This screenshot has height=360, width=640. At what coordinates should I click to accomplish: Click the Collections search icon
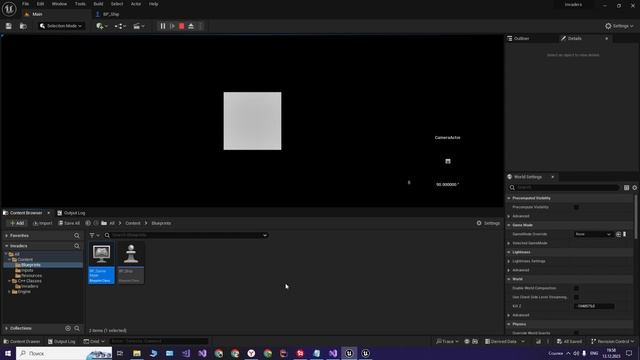[77, 328]
